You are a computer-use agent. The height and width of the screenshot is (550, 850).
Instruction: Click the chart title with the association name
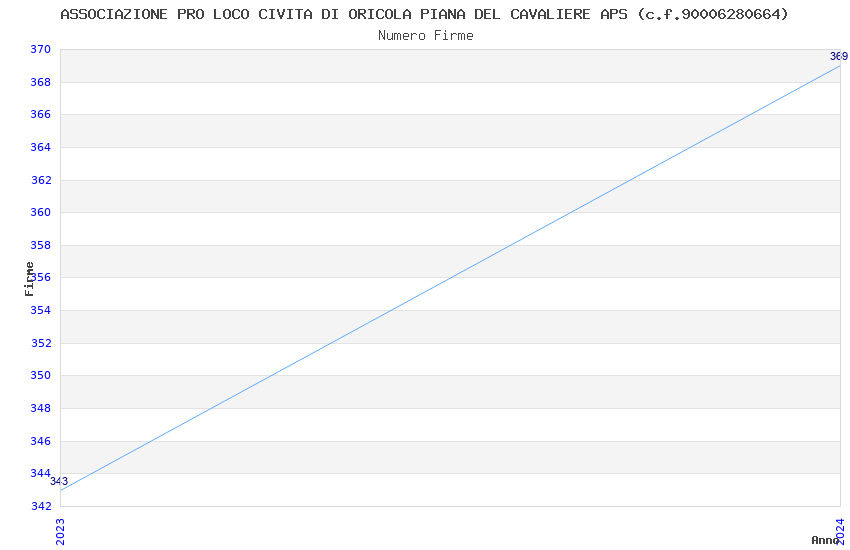[x=424, y=14]
